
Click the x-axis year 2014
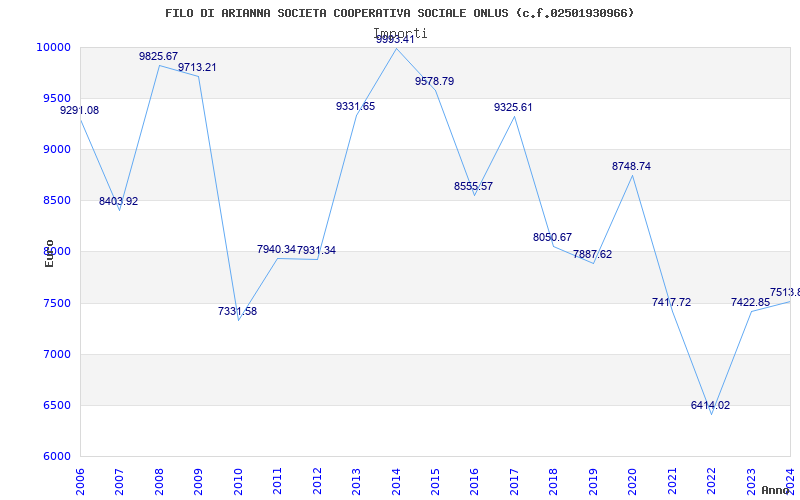pyautogui.click(x=396, y=482)
